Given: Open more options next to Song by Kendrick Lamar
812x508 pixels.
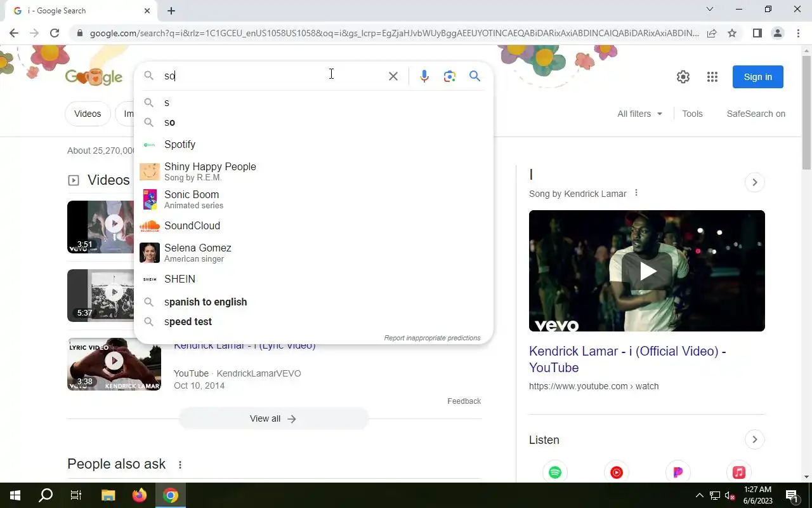Looking at the screenshot, I should point(636,193).
